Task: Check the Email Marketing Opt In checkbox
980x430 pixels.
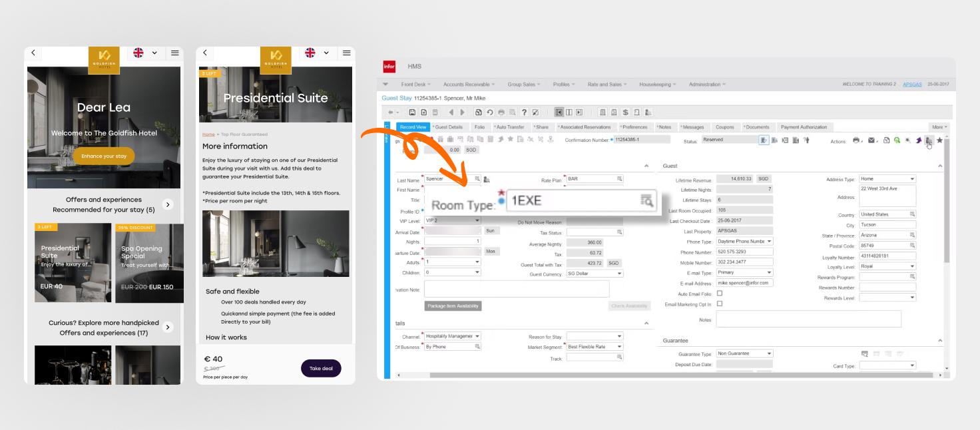Action: pos(719,304)
